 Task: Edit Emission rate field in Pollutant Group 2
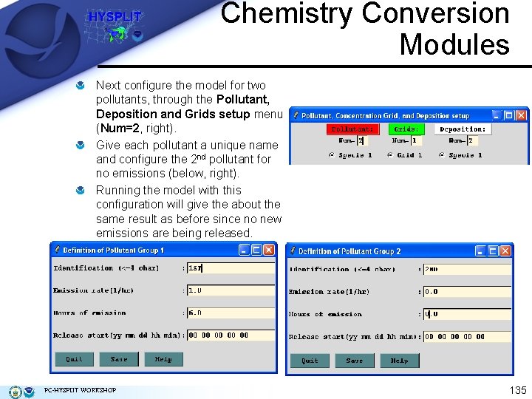(467, 292)
